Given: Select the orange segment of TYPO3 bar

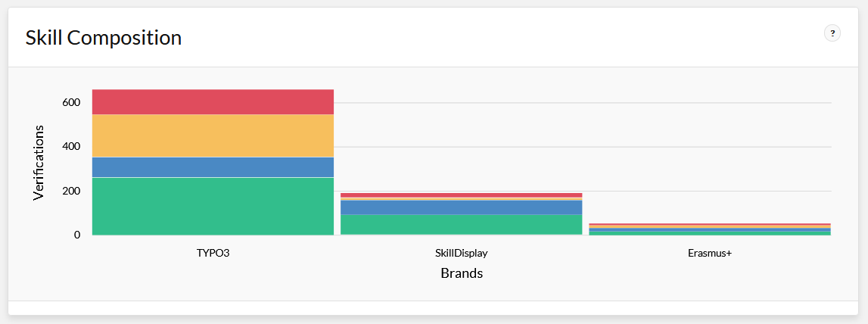Looking at the screenshot, I should point(213,136).
